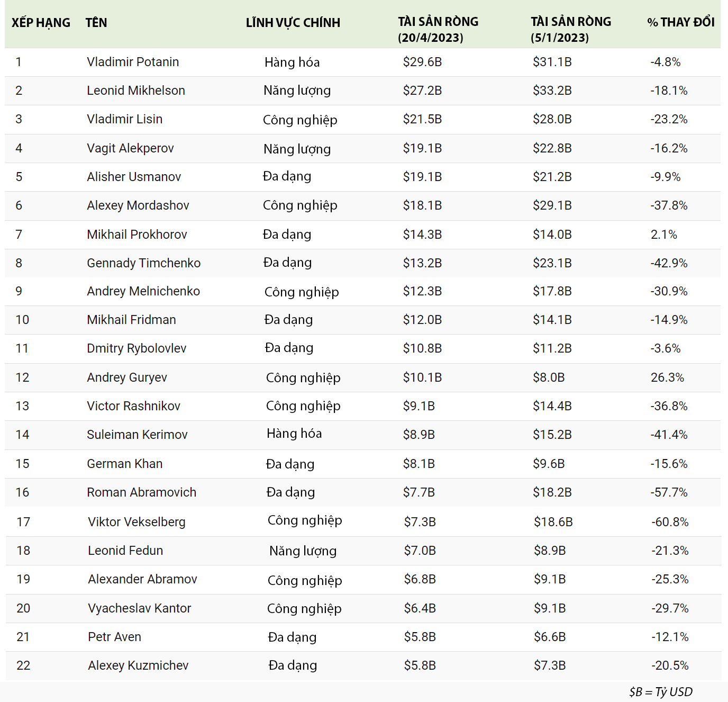Click the Hàng hóa cell for Suleiman Kerimov
Screen dimensions: 728x702
(294, 434)
